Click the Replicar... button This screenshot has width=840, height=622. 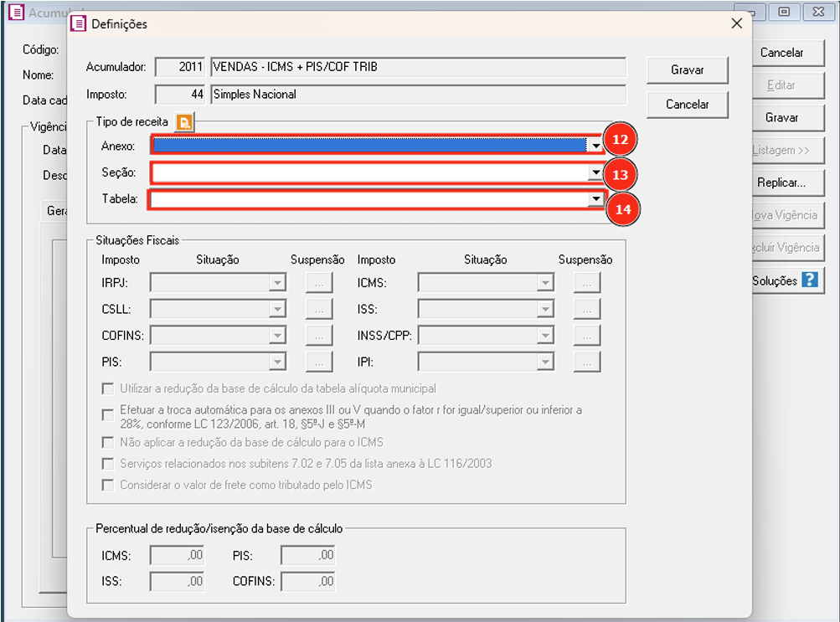(x=781, y=182)
